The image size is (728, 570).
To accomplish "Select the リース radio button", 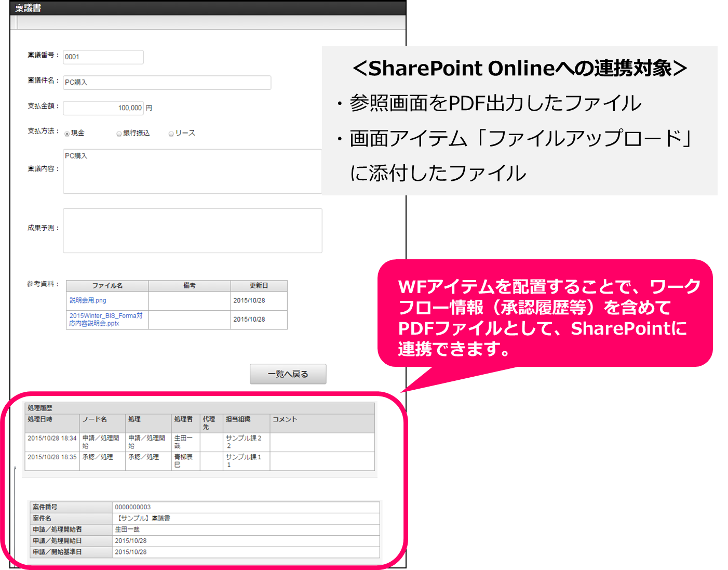I will (171, 134).
